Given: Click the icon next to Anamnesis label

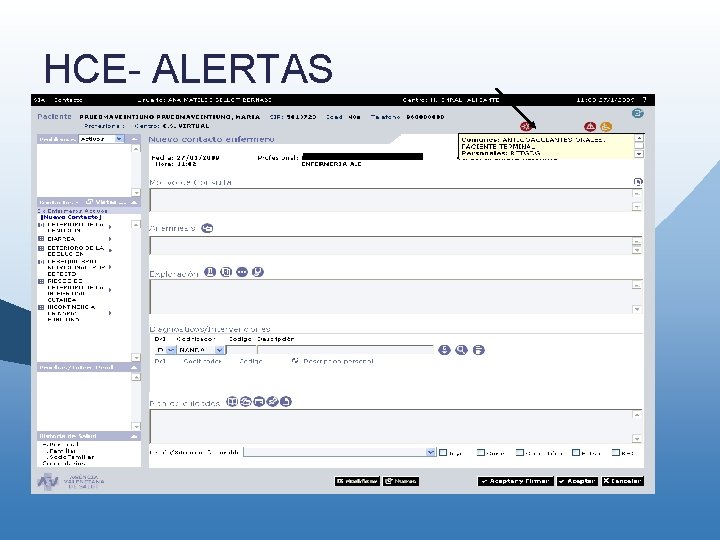Looking at the screenshot, I should [207, 228].
